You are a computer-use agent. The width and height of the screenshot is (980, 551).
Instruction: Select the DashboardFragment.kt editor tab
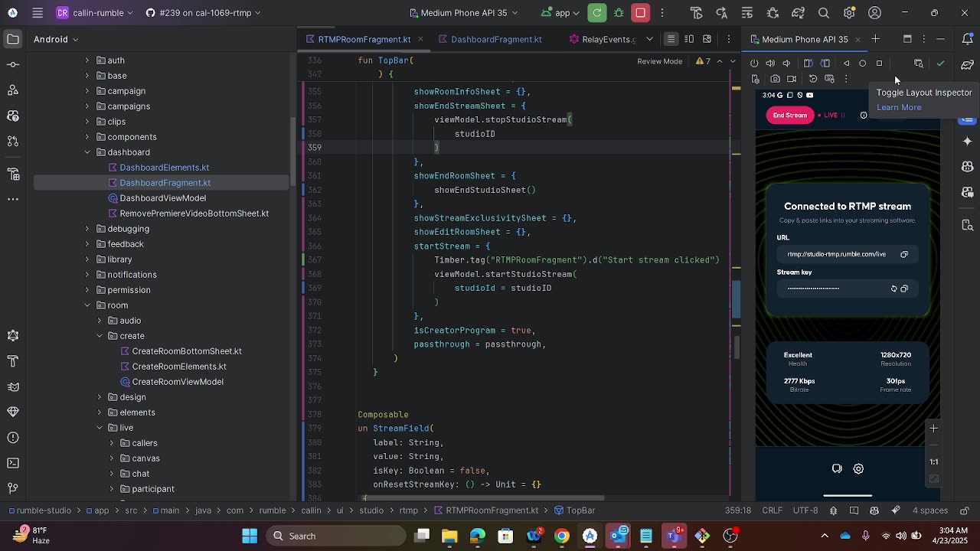tap(490, 39)
